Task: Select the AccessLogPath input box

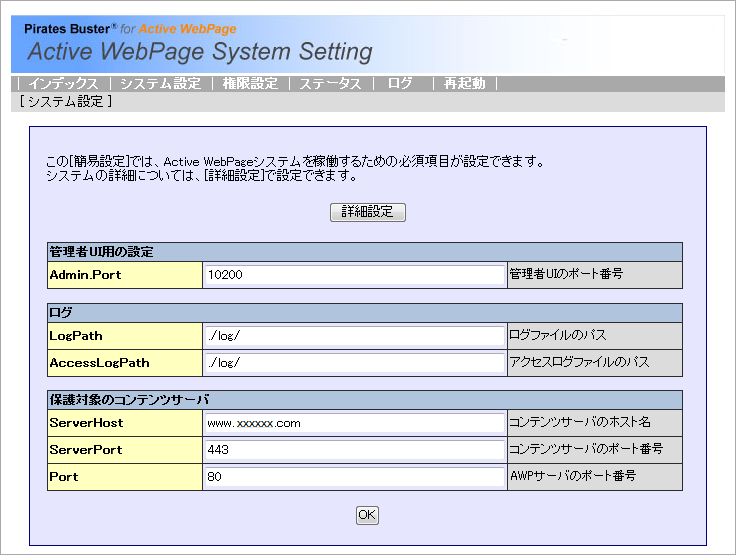Action: [x=355, y=362]
